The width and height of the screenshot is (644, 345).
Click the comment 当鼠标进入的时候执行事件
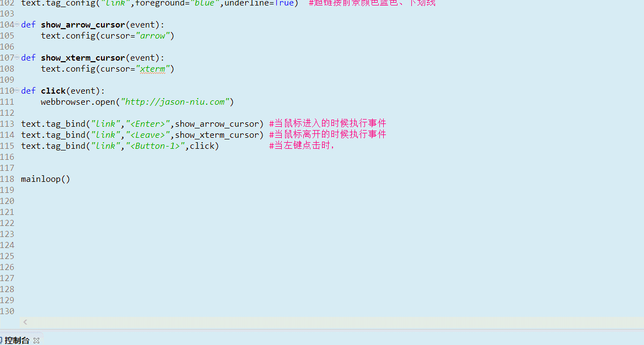coord(327,123)
